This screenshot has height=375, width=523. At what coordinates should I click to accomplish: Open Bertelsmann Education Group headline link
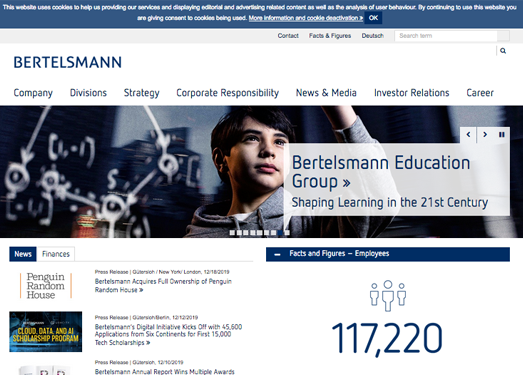point(381,172)
